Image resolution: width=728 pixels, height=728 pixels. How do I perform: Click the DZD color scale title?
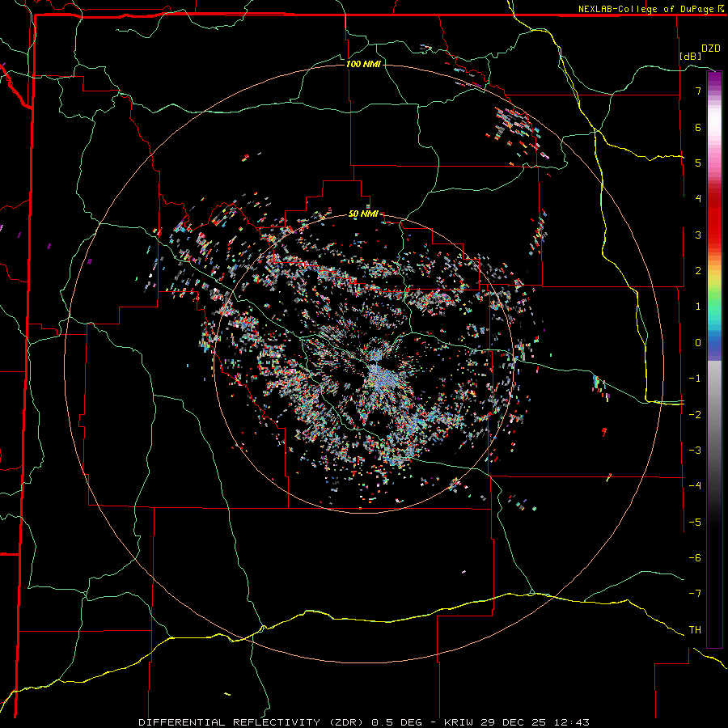(x=711, y=49)
